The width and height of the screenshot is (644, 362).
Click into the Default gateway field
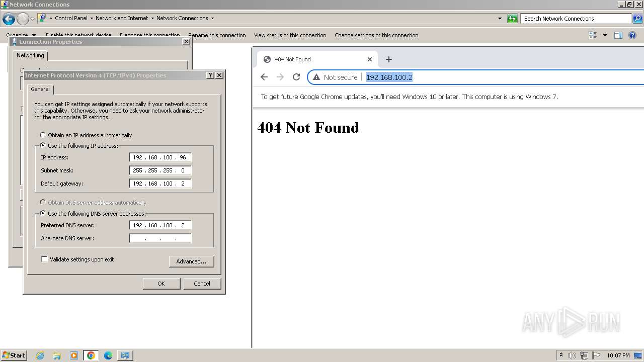[x=160, y=184]
